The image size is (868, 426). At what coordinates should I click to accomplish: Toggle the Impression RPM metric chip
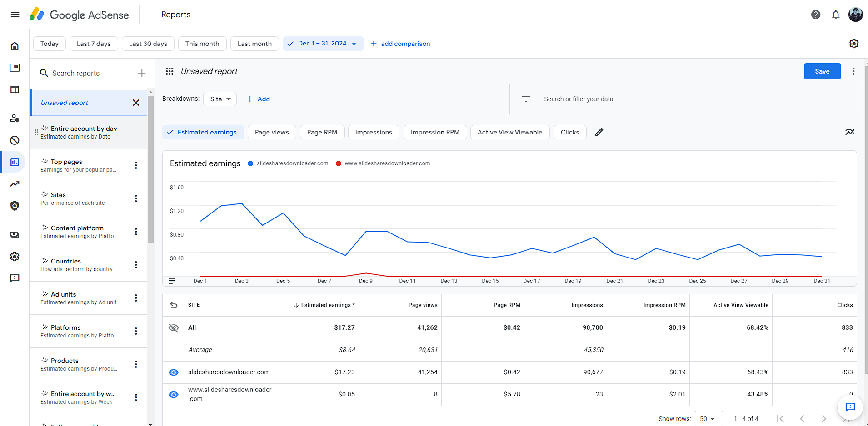(435, 132)
